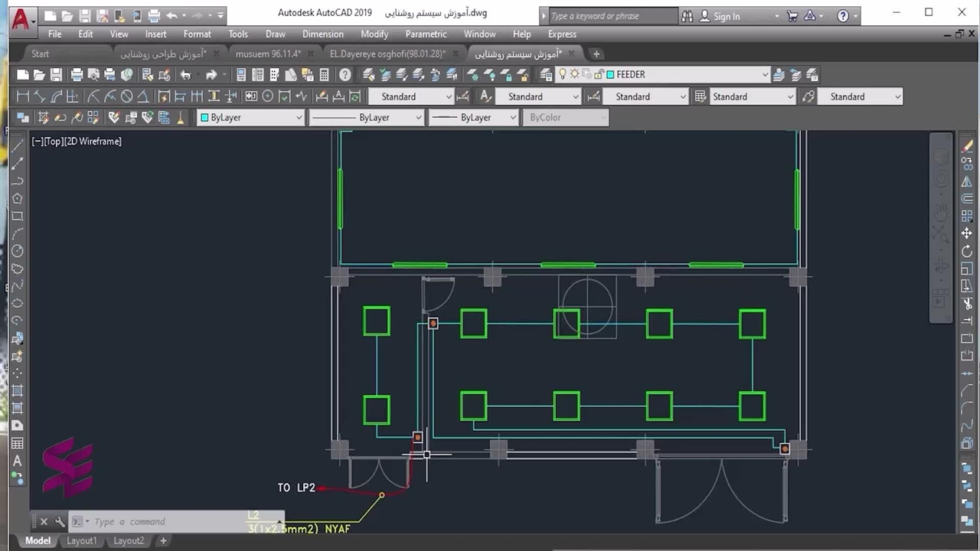The image size is (980, 551).
Task: Open the Layer Properties Manager icon
Action: point(546,75)
